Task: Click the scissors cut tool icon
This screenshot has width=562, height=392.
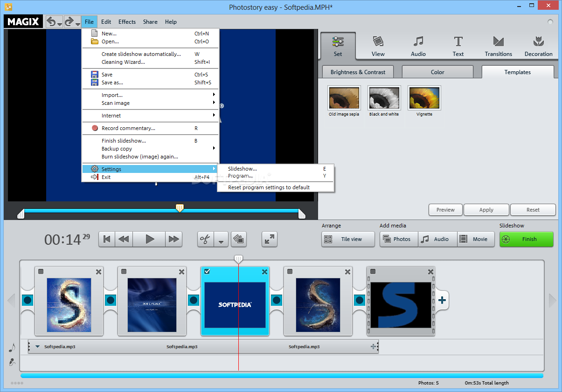Action: point(205,239)
